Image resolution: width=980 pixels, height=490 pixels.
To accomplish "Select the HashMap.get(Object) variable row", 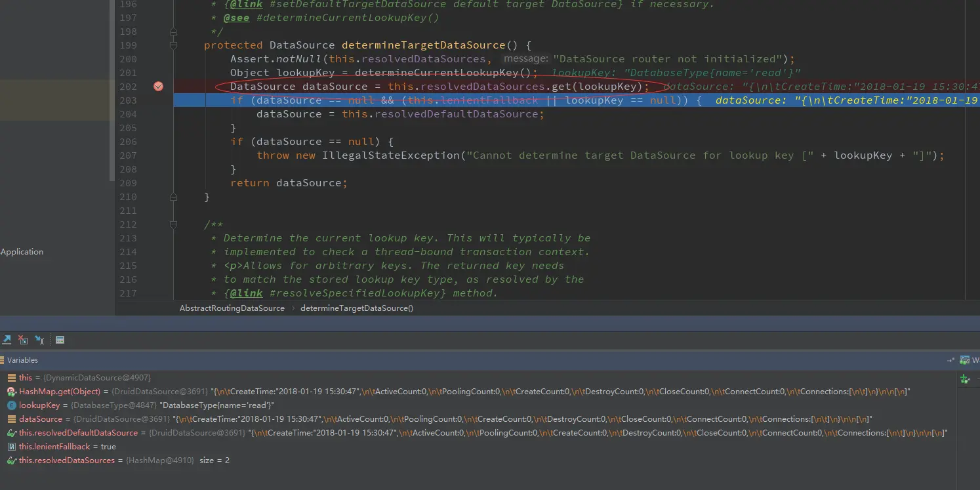I will click(x=479, y=392).
